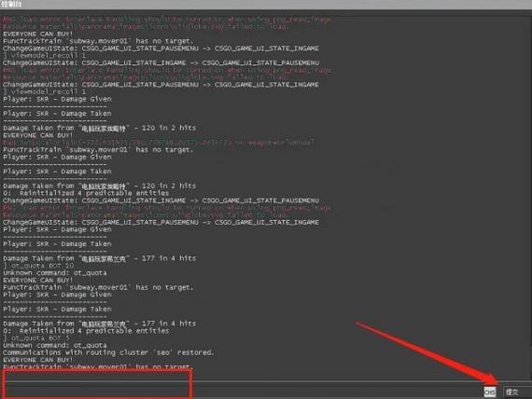Screen dimensions: 532x399
Task: Click first 'viewmodel_recoil 1' command line
Action: (x=45, y=56)
